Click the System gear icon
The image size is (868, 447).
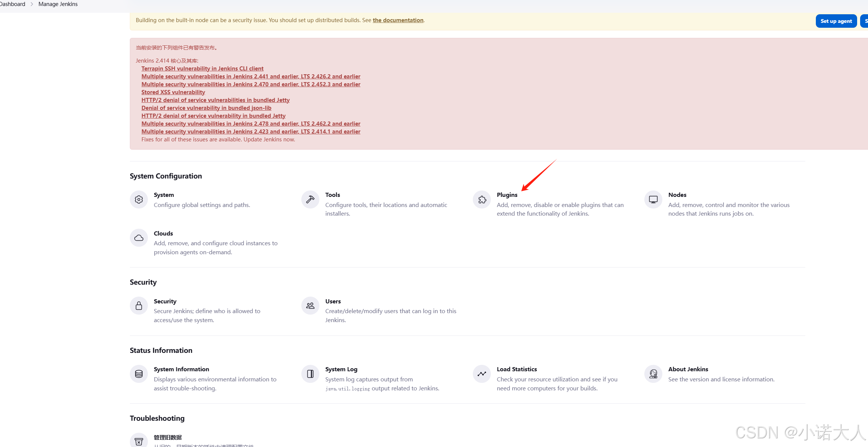pyautogui.click(x=139, y=199)
